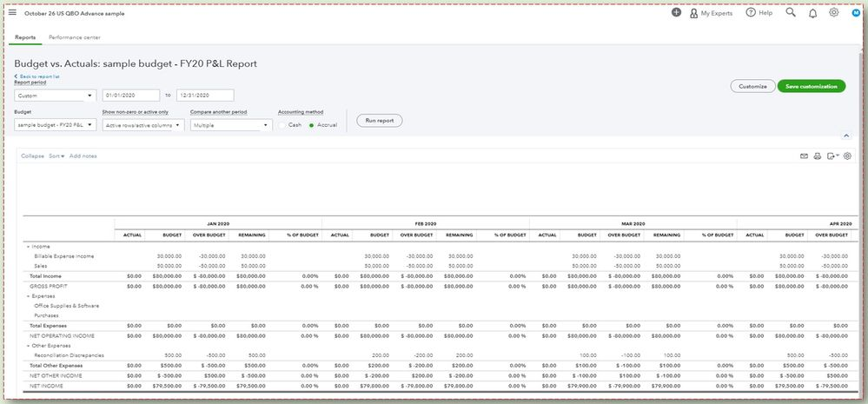
Task: Open the notifications bell
Action: click(x=812, y=13)
